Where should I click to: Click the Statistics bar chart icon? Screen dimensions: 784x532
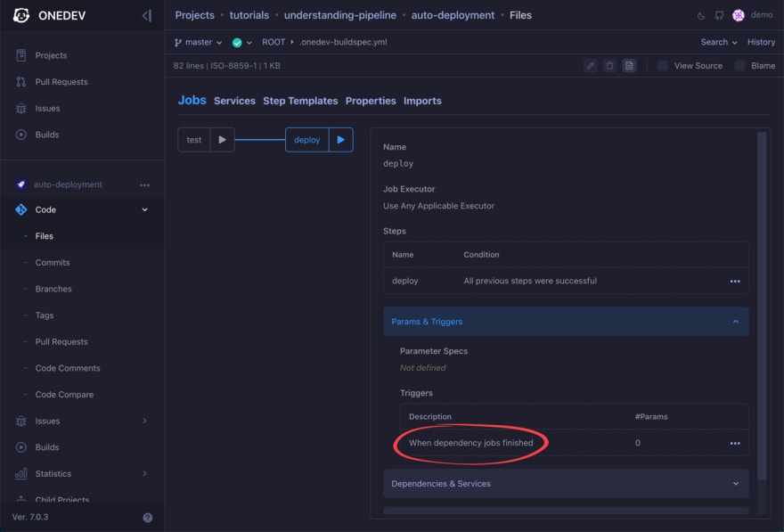coord(21,473)
